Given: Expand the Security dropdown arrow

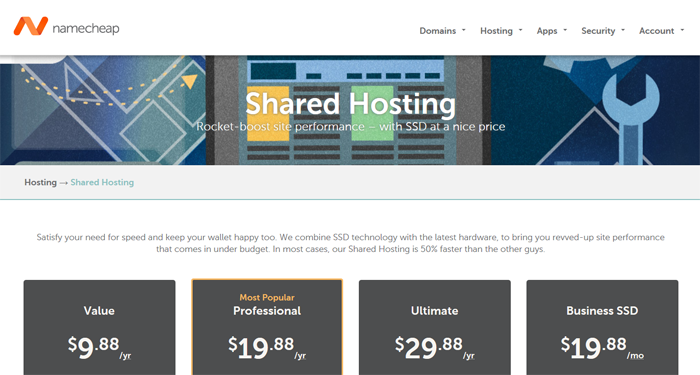Looking at the screenshot, I should 623,30.
